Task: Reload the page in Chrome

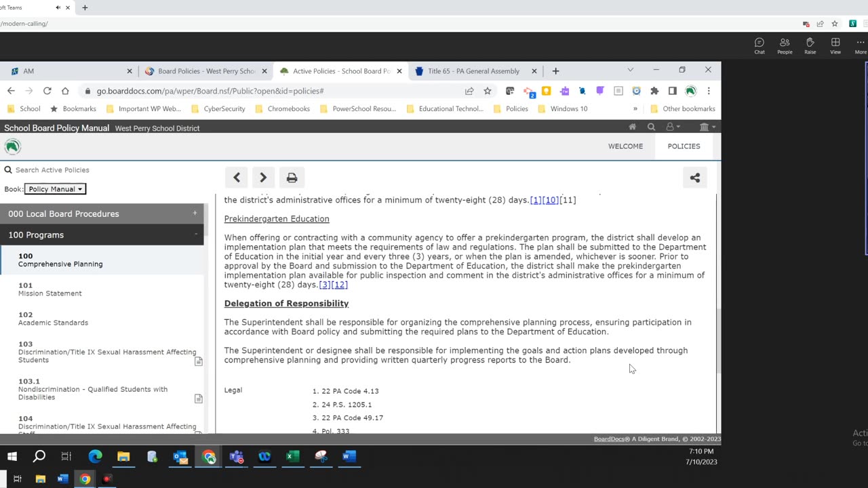Action: [x=47, y=91]
